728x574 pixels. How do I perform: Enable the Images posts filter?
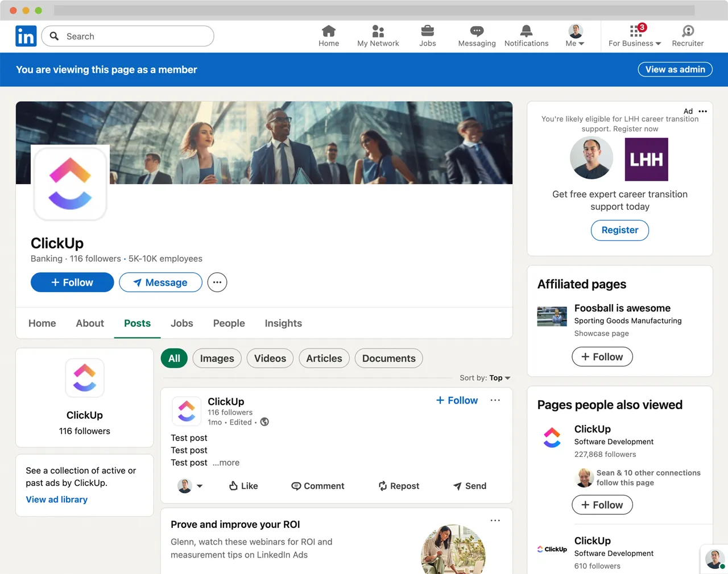click(217, 358)
